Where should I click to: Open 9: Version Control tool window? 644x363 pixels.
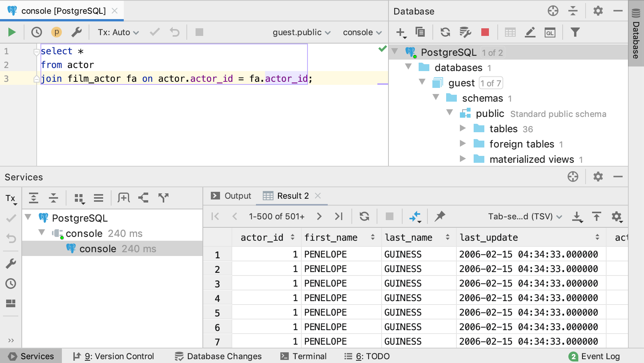tap(113, 357)
